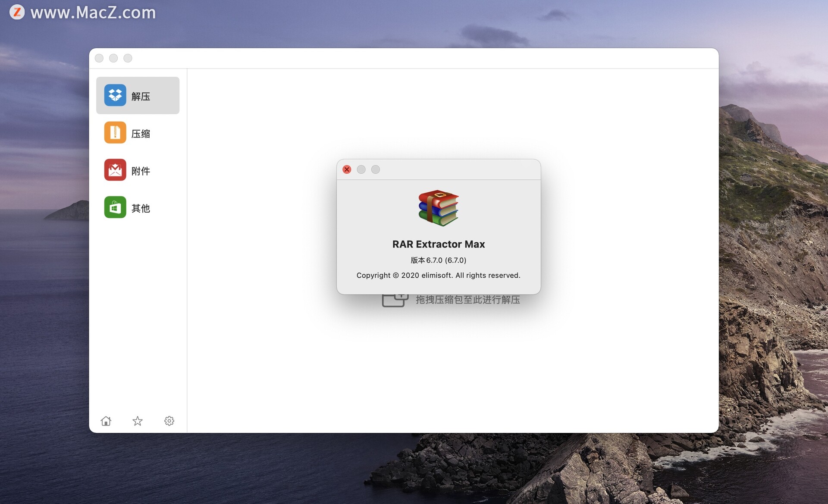
Task: Click the Copyright 2020 elimisoft text
Action: coord(439,275)
